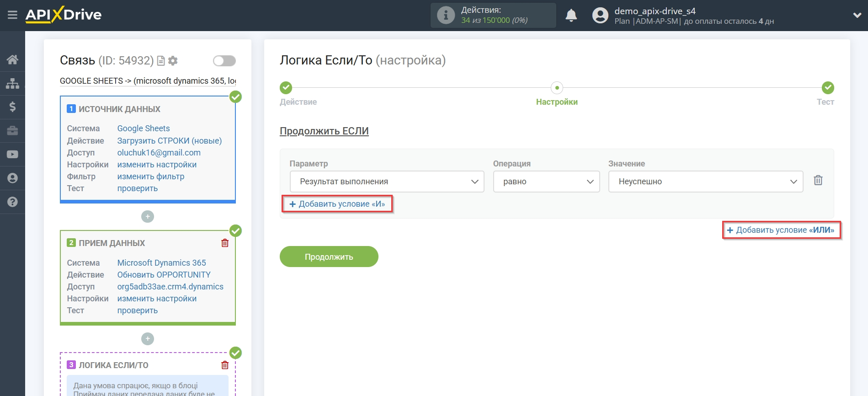Click ИСТОЧНИК ДАННЫХ block header

click(119, 109)
